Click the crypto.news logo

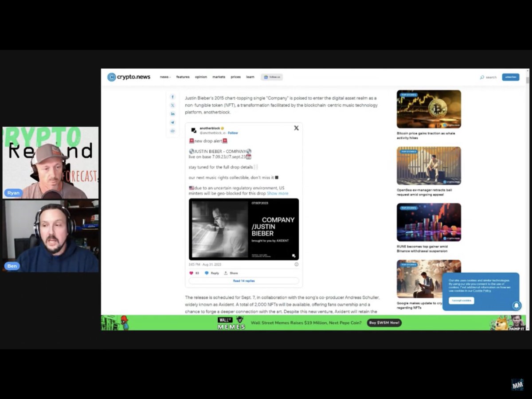129,77
